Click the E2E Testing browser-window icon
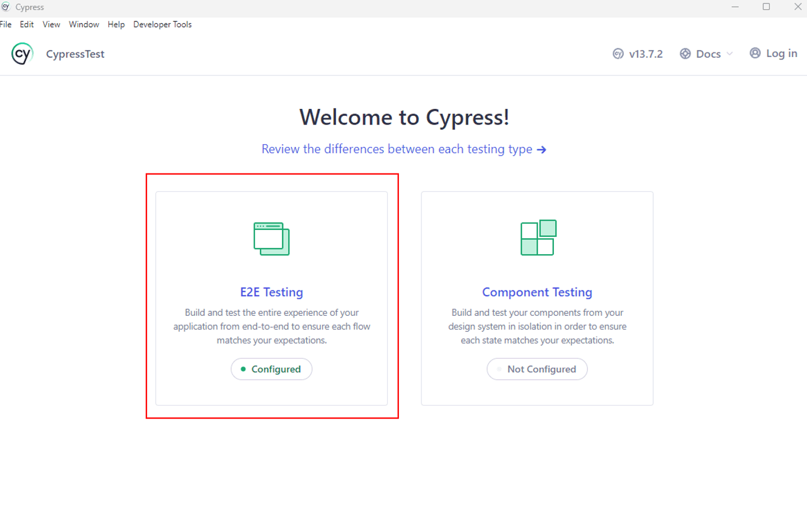This screenshot has height=532, width=807. [x=271, y=239]
